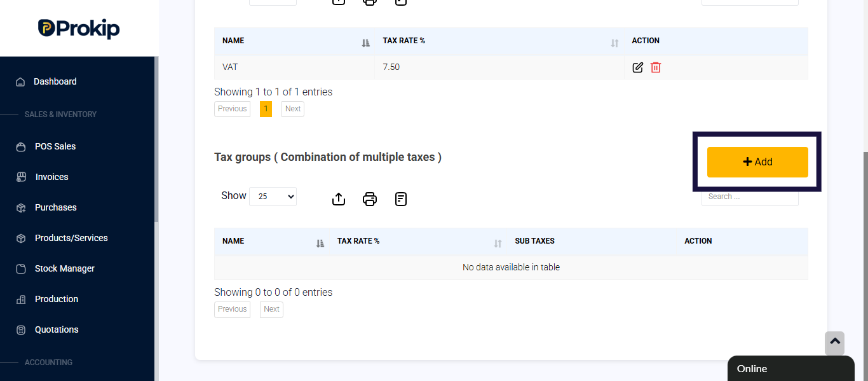Open Invoices in the sidebar
Image resolution: width=868 pixels, height=381 pixels.
(51, 177)
